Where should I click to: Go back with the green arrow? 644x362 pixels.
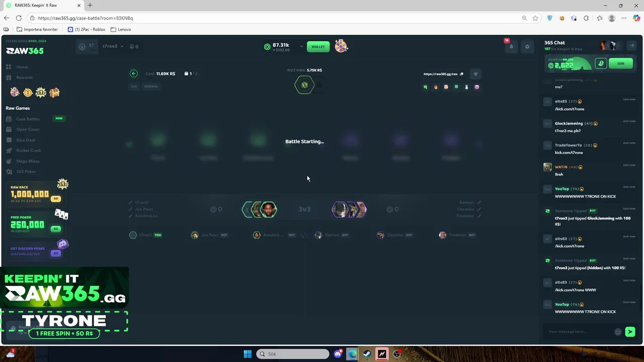point(133,73)
